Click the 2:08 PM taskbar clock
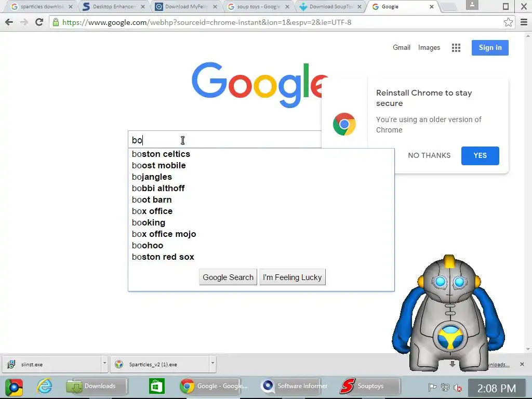Image resolution: width=532 pixels, height=399 pixels. click(497, 388)
